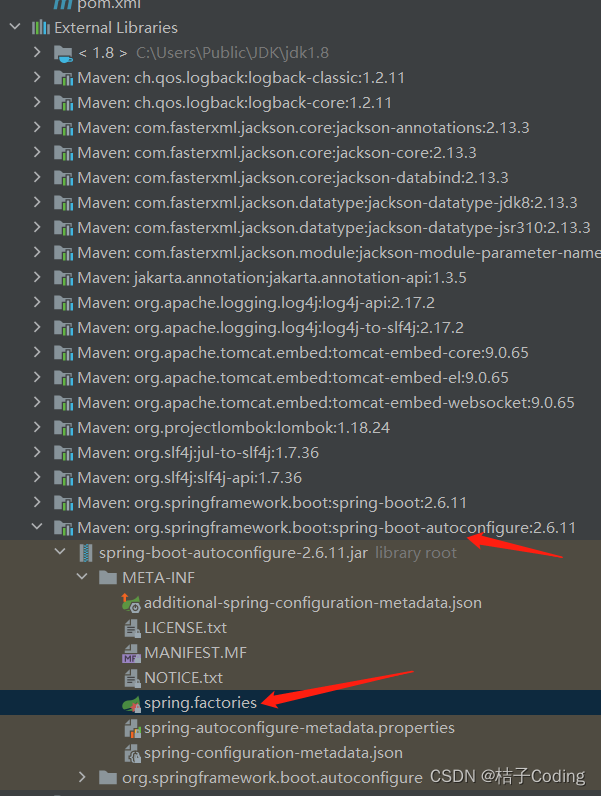Expand the jackson-core:2.13.3 library
This screenshot has width=601, height=796.
[37, 152]
